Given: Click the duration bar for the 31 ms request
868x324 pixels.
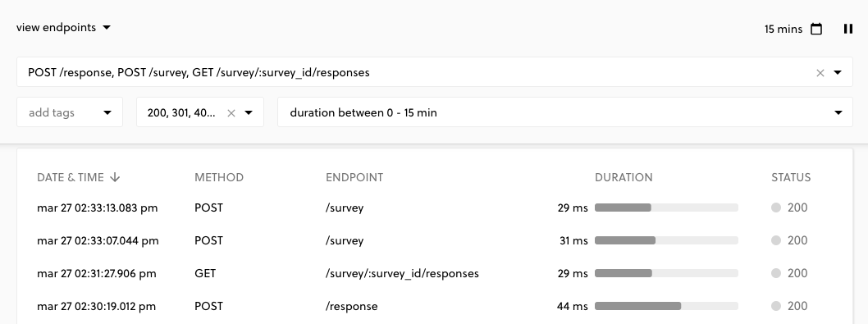Looking at the screenshot, I should [x=666, y=240].
